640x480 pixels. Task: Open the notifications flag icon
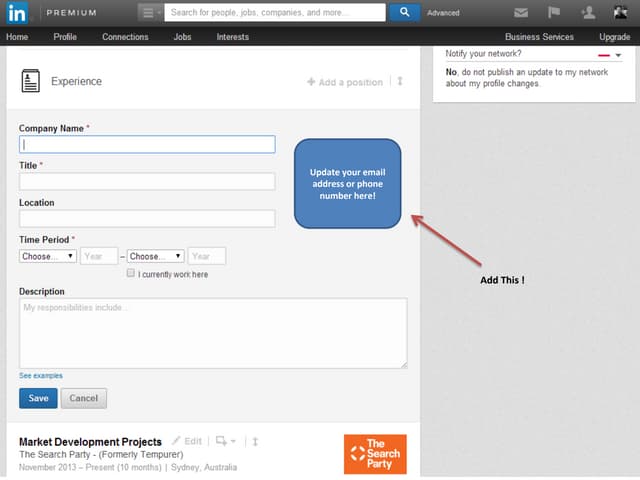coord(553,13)
